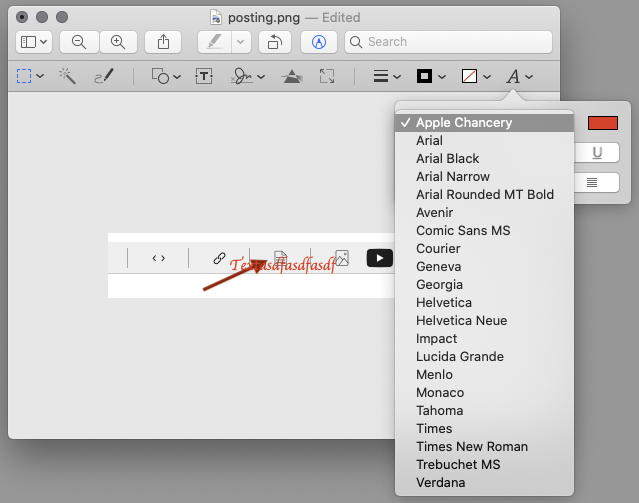Choose Arial from the font list

[485, 141]
